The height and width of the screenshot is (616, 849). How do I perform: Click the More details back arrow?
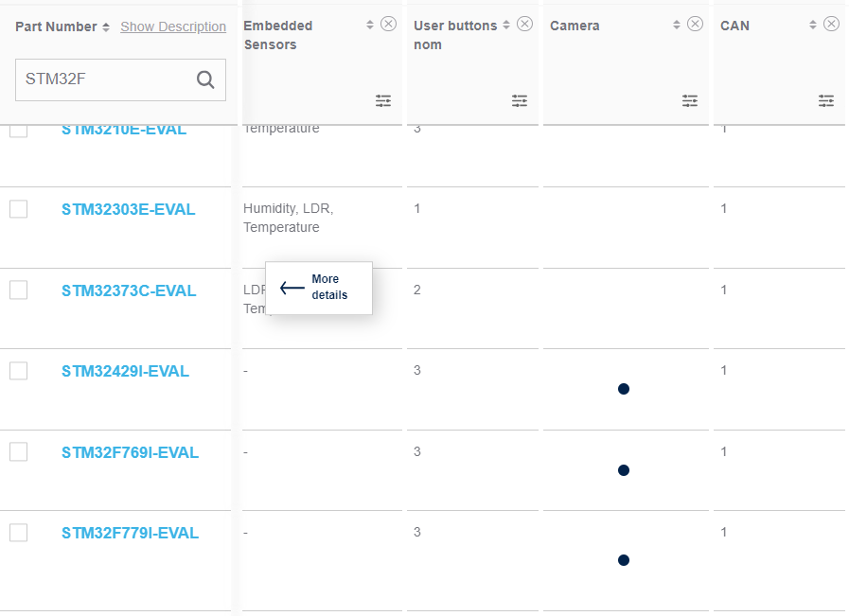click(x=292, y=288)
